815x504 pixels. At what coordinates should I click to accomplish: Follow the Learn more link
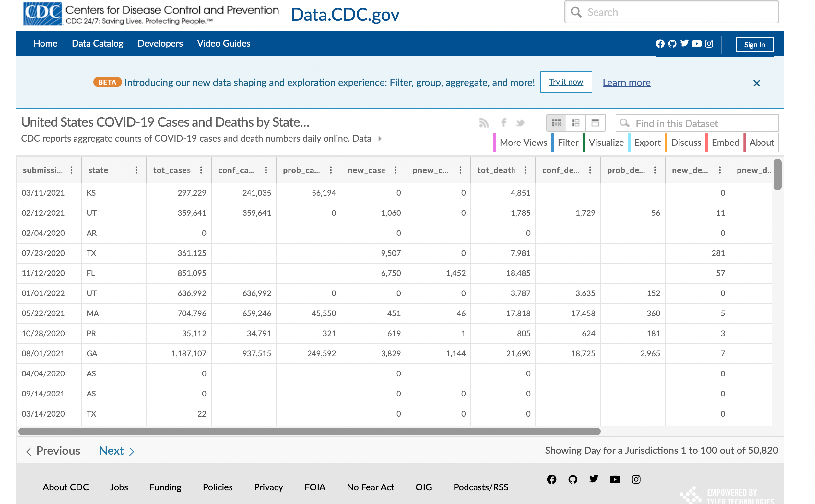pyautogui.click(x=626, y=82)
